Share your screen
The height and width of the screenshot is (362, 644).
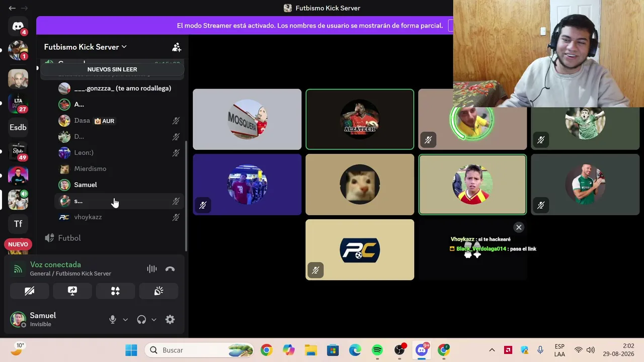72,291
